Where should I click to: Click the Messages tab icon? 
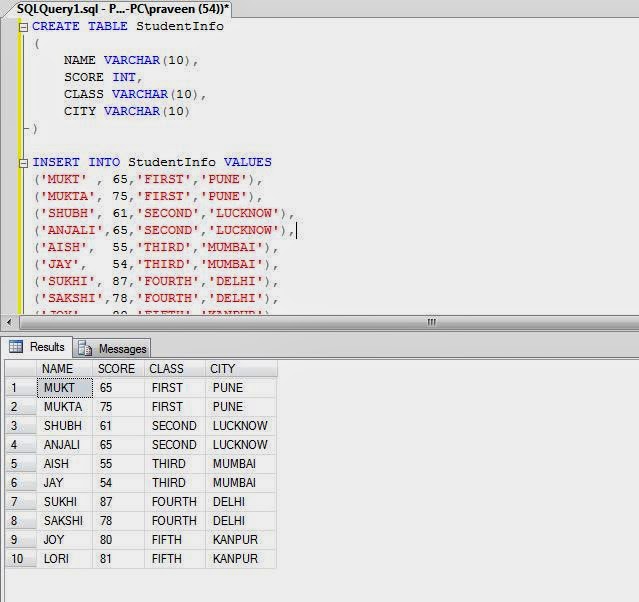point(85,349)
